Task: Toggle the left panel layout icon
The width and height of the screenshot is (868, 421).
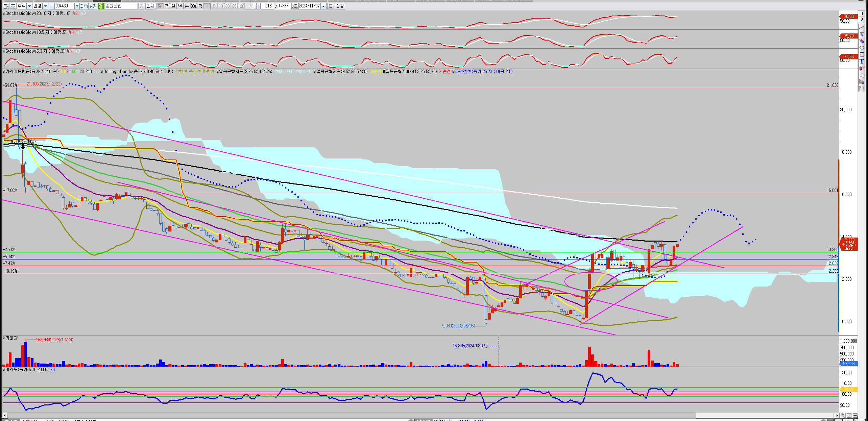Action: click(6, 6)
